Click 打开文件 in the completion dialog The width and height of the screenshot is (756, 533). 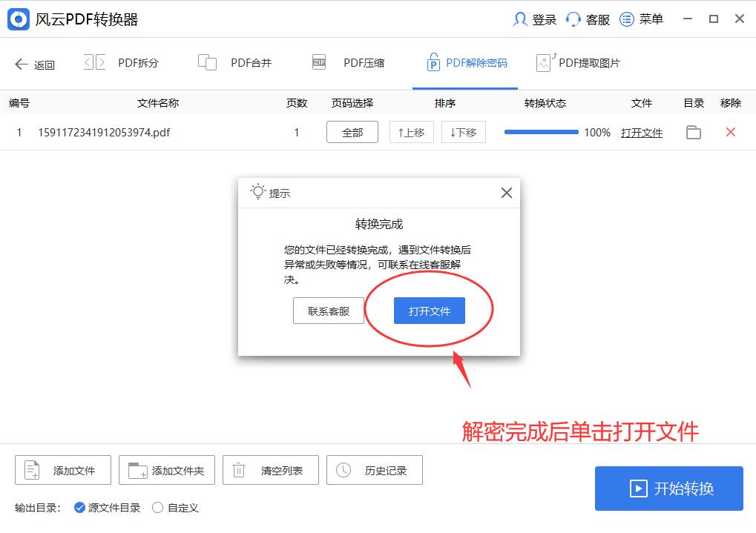(429, 311)
